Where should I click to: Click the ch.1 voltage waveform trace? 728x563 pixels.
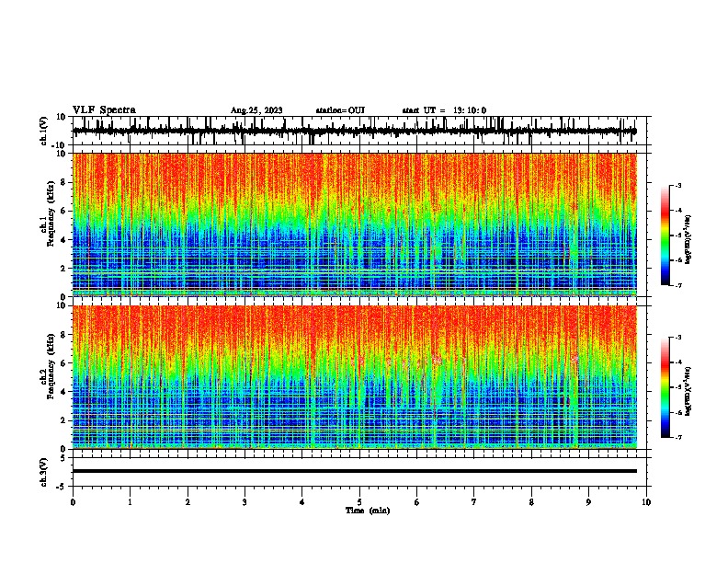(355, 132)
